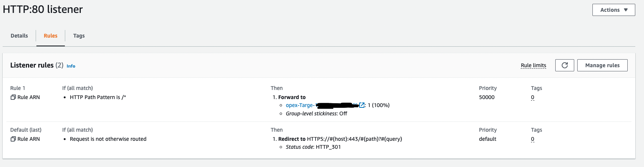Screen dimensions: 644x167
Task: Open tags count for Default rule
Action: (532, 139)
